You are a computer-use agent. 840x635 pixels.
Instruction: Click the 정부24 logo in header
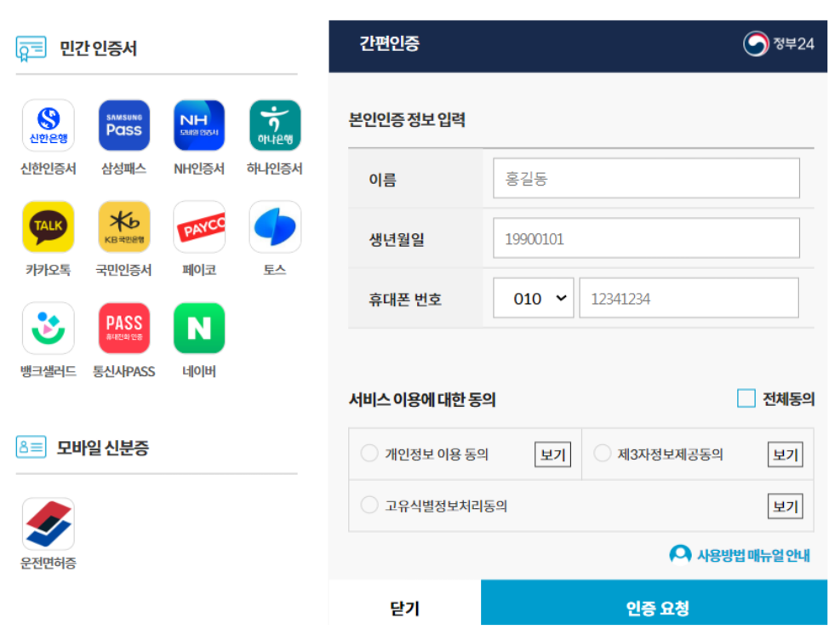(779, 44)
